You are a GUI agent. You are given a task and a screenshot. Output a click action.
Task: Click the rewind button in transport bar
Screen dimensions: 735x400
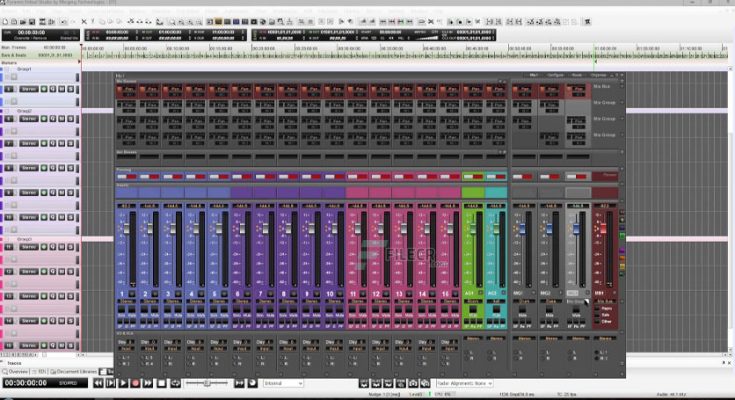[99, 383]
